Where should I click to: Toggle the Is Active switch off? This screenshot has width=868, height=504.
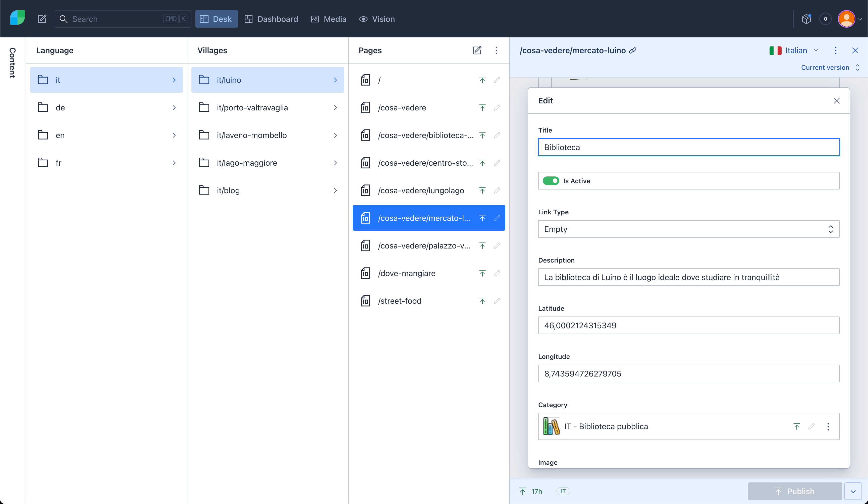coord(551,181)
